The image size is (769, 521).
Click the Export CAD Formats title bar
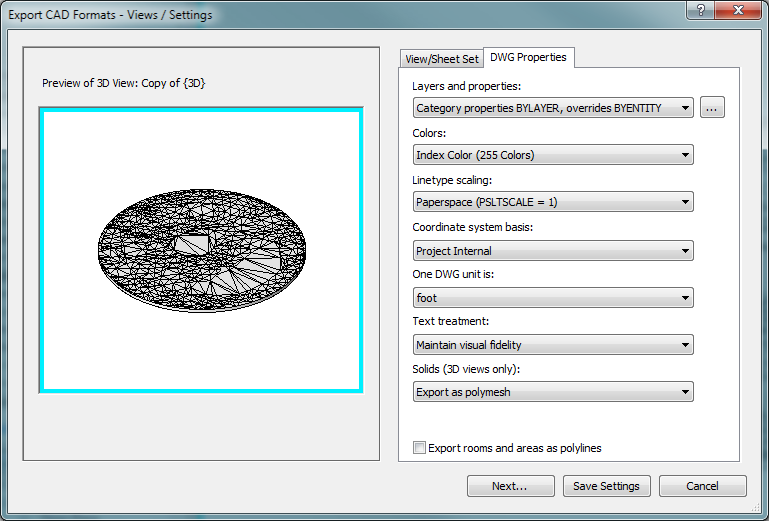pyautogui.click(x=300, y=15)
